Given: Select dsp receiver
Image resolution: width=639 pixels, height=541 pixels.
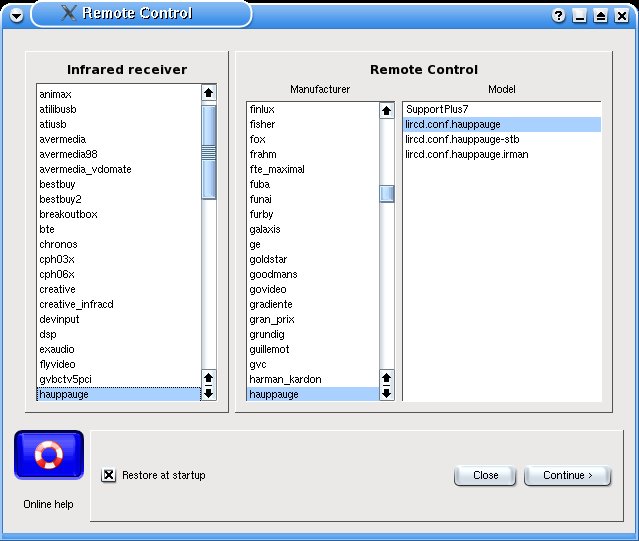Looking at the screenshot, I should [x=119, y=334].
